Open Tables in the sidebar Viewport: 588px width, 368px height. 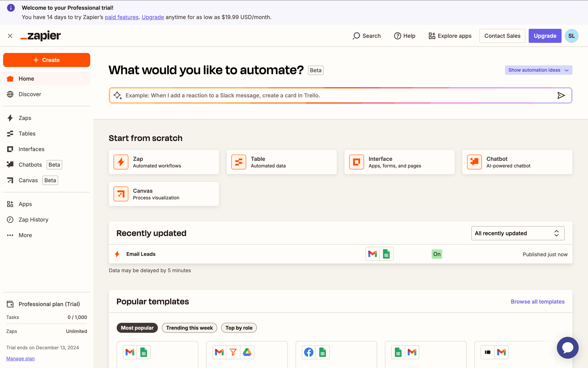pyautogui.click(x=47, y=133)
